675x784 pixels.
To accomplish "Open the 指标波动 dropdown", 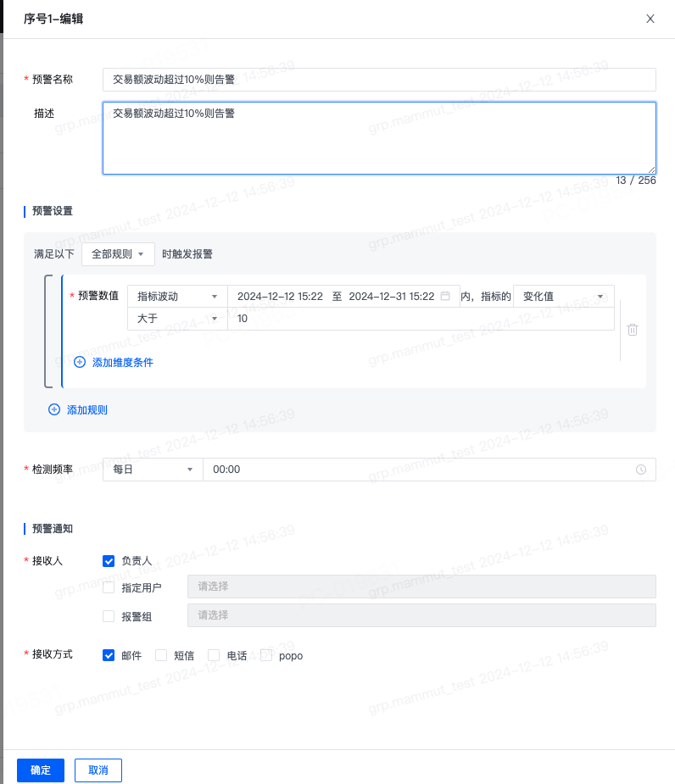I will coord(177,297).
